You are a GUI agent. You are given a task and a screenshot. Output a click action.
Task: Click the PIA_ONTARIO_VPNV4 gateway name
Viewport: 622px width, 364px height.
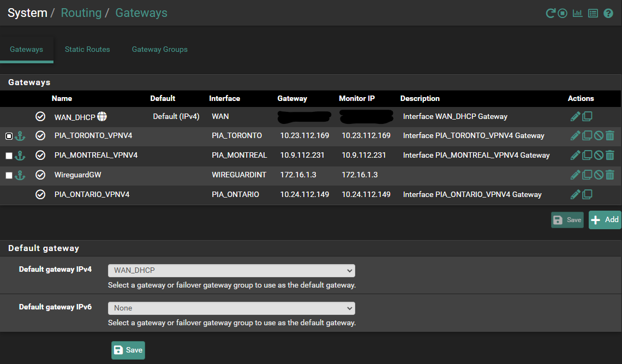coord(92,194)
